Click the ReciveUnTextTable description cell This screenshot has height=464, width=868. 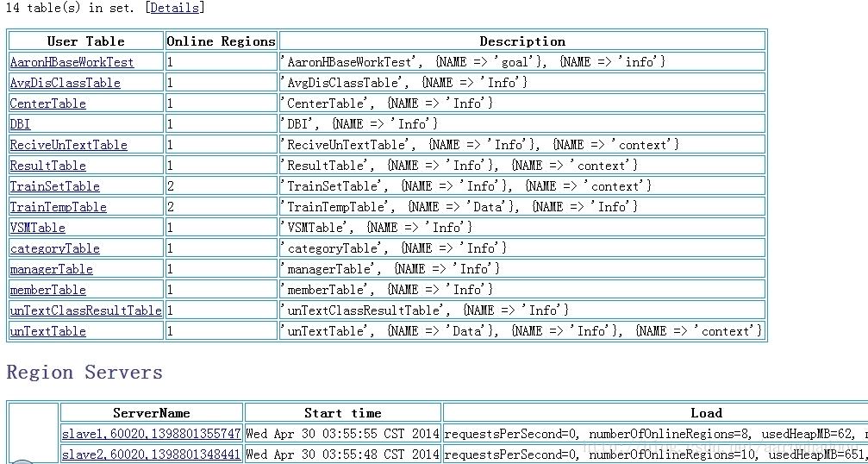(522, 145)
